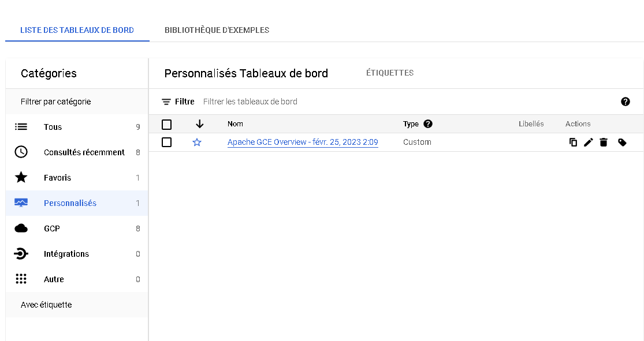
Task: Check the select-all checkbox in the header
Action: (x=166, y=124)
